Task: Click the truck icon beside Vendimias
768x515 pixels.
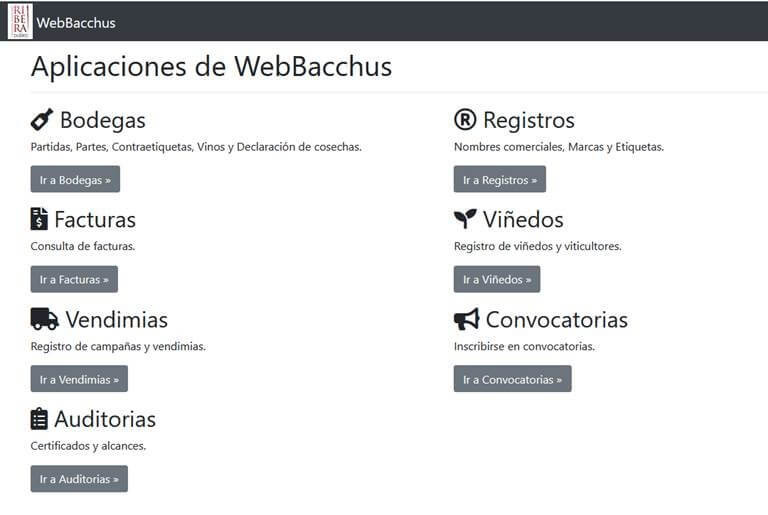Action: 45,319
